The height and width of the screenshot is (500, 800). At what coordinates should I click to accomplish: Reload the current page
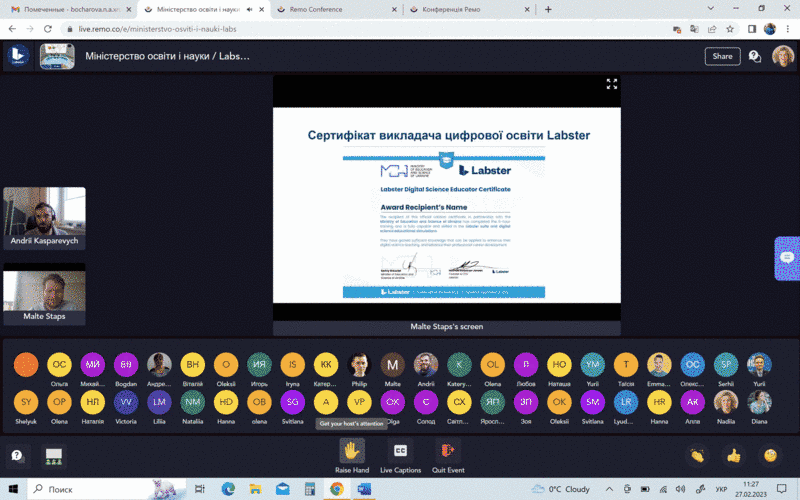point(47,29)
